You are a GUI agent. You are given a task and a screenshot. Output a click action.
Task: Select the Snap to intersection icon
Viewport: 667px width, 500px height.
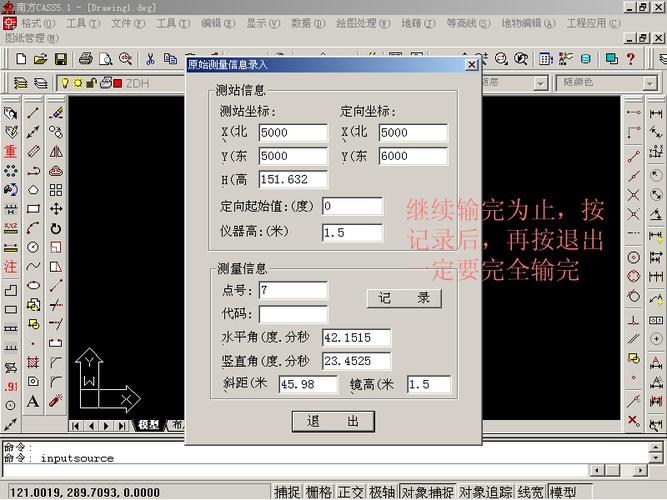point(633,195)
